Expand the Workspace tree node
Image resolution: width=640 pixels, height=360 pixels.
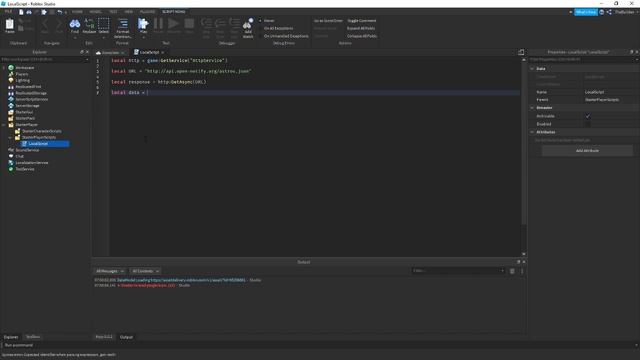tap(4, 68)
